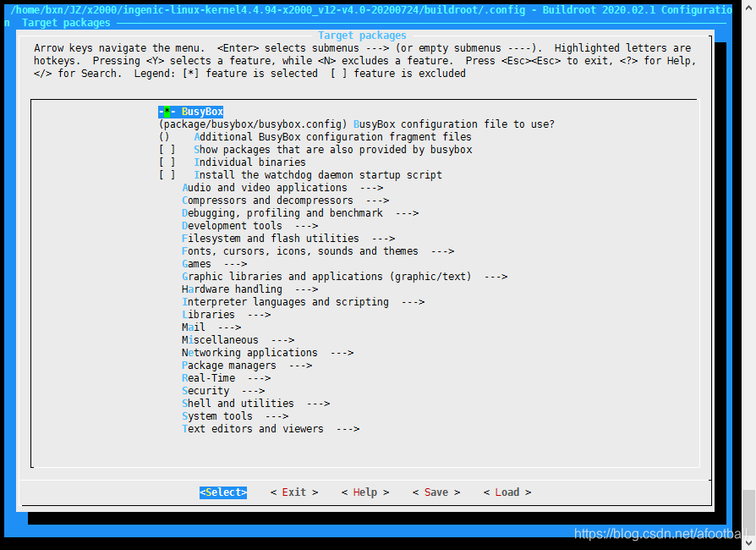Screen dimensions: 756x550
Task: Click the terminal scrollbar down arrow
Action: (x=748, y=543)
